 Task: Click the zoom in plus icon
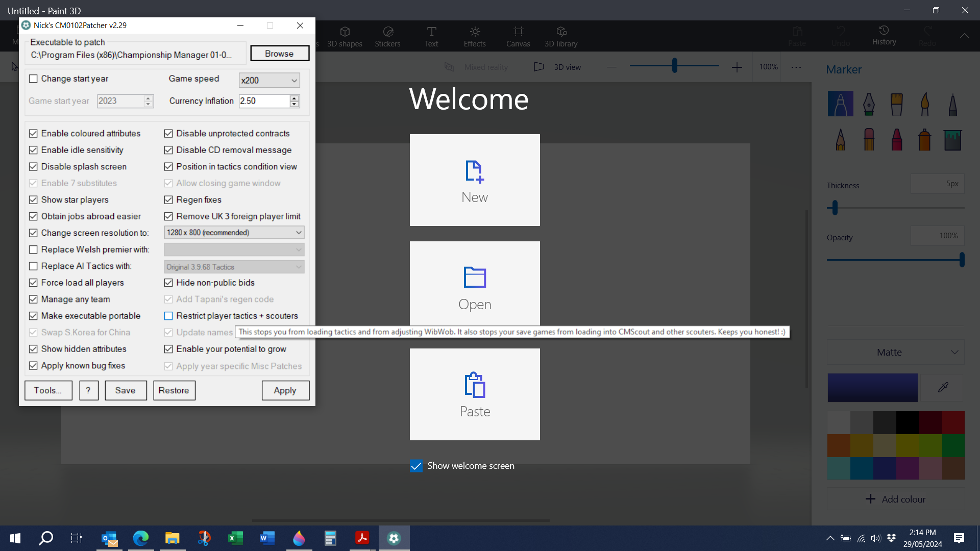(737, 67)
